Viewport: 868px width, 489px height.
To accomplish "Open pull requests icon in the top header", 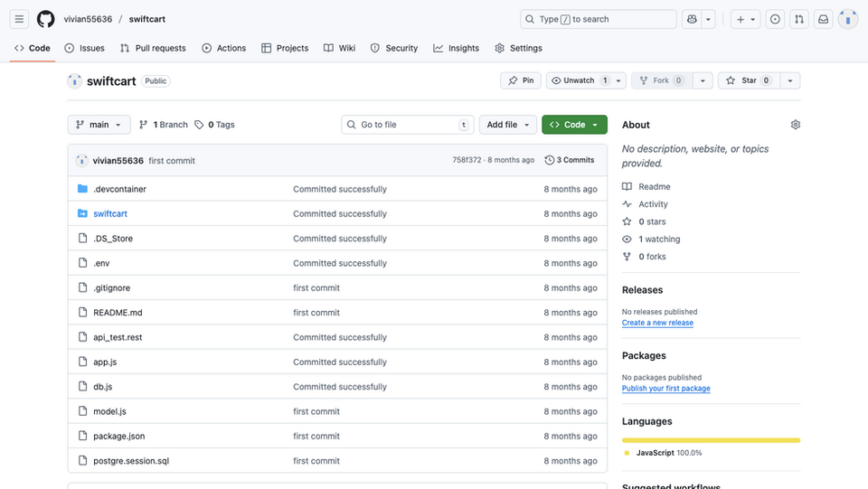I will (x=799, y=19).
